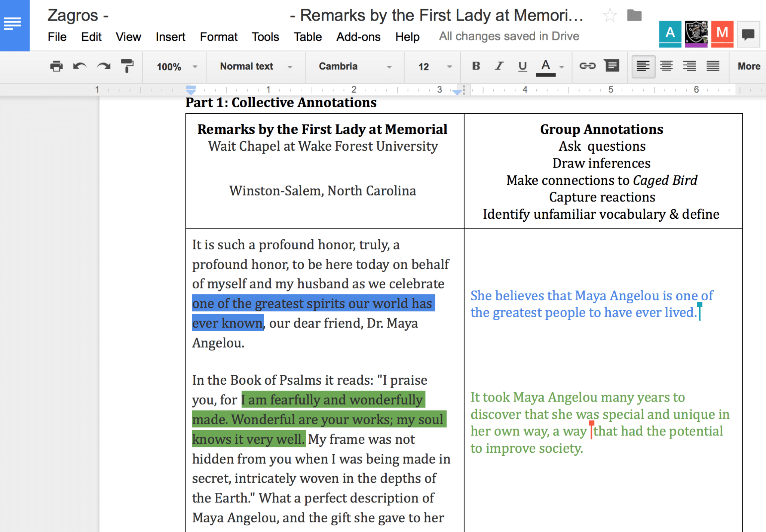Click the Print icon in toolbar
Viewport: 766px width, 532px height.
point(56,66)
